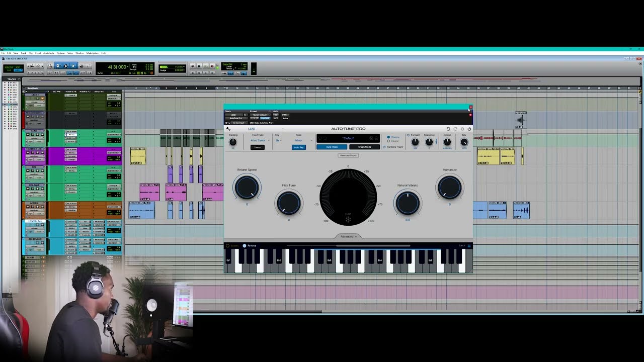
Task: Open the Scale Minor dropdown
Action: [303, 140]
